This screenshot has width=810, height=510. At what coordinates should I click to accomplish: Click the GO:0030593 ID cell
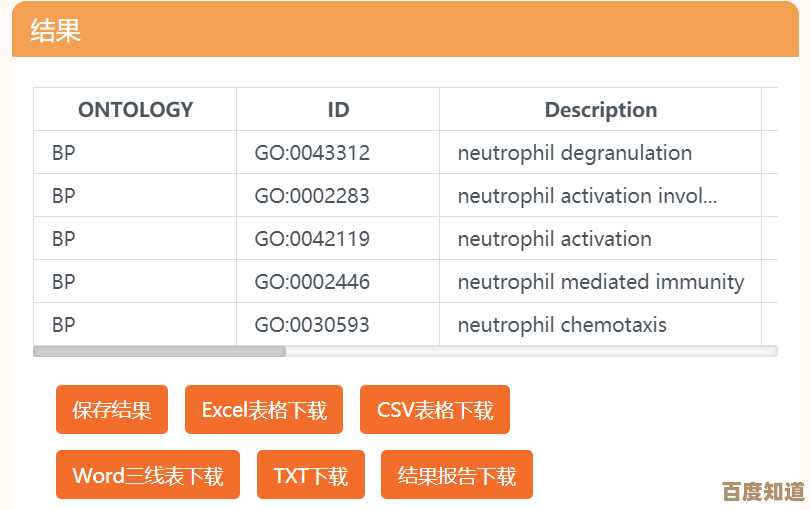point(312,325)
